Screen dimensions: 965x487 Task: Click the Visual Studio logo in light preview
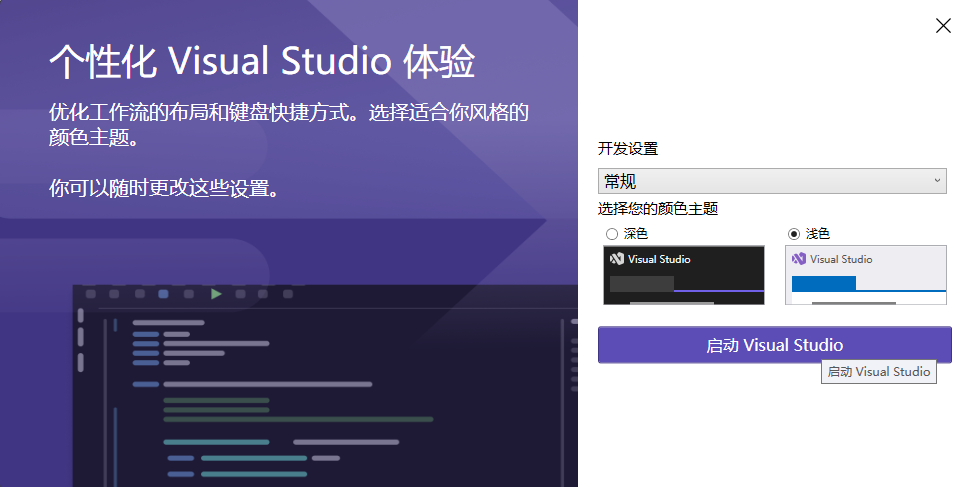799,259
